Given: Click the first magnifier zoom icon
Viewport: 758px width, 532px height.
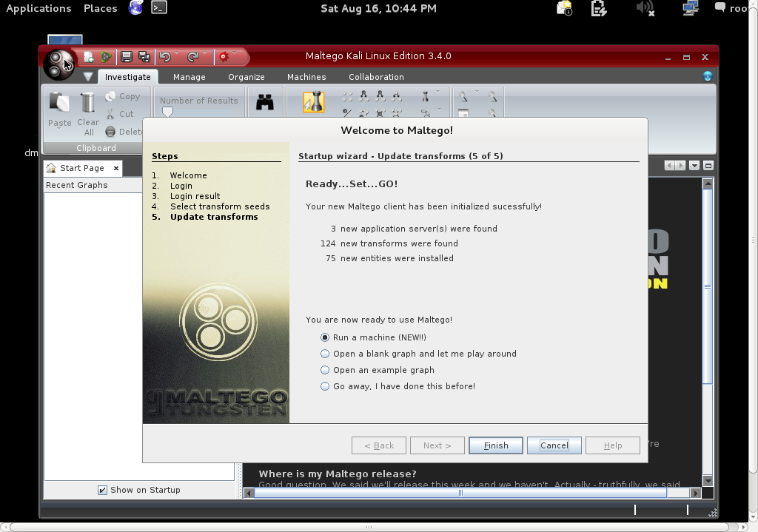Looking at the screenshot, I should coord(463,97).
